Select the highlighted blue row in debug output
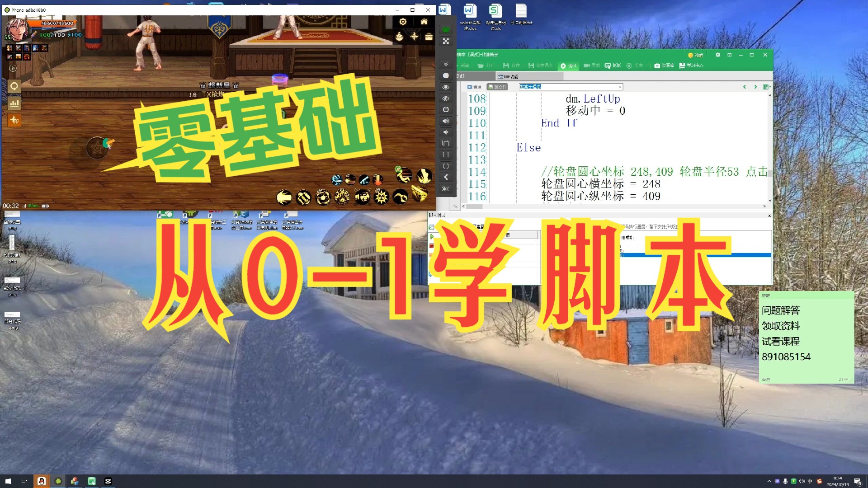Screen dimensions: 868x488 pyautogui.click(x=696, y=255)
